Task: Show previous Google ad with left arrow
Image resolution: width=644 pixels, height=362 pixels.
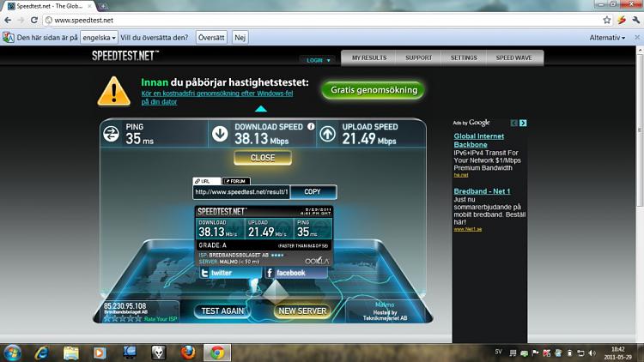Action: pos(513,123)
